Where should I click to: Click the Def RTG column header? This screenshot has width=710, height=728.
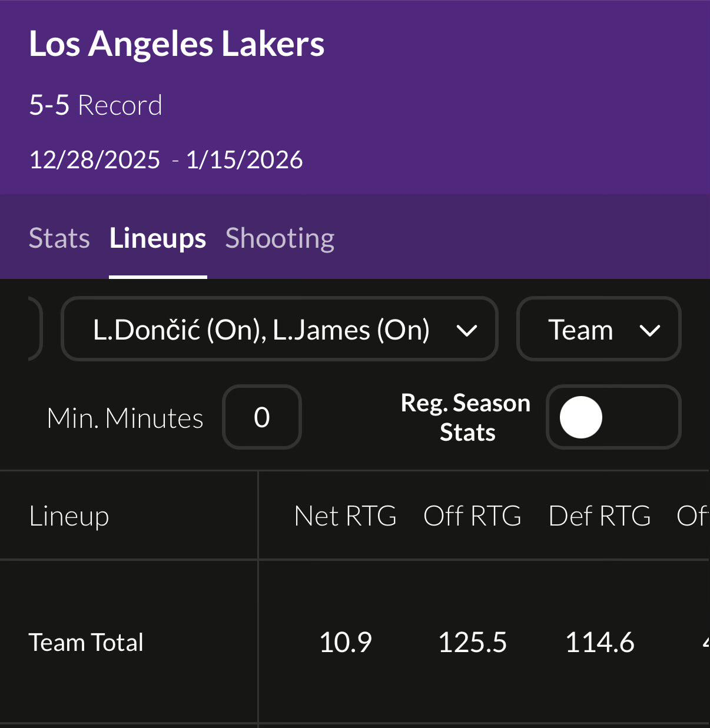(x=599, y=516)
